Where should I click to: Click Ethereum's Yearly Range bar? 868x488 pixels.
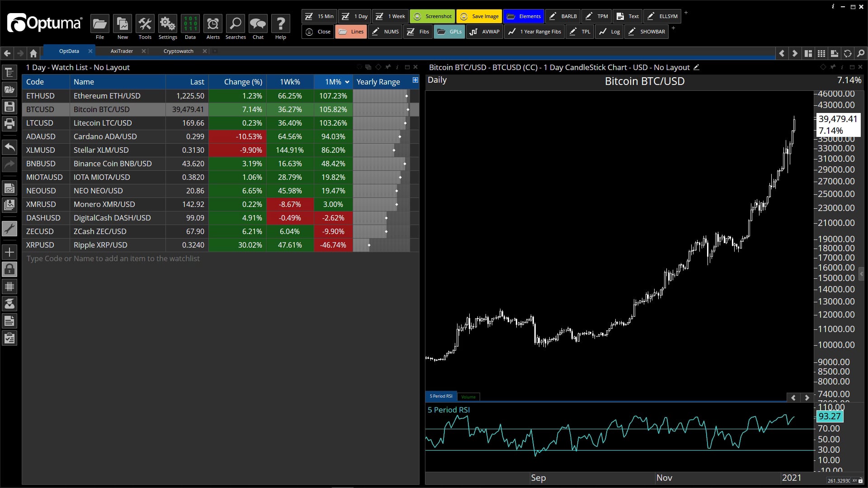[x=382, y=96]
